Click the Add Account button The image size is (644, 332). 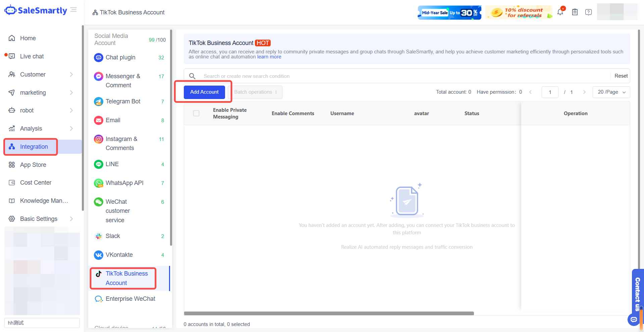click(204, 92)
